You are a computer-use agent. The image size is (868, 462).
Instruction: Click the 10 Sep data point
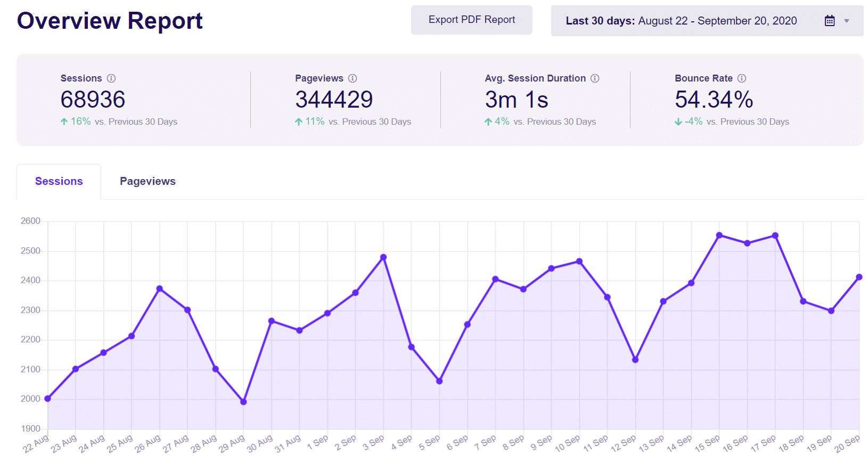tap(579, 262)
